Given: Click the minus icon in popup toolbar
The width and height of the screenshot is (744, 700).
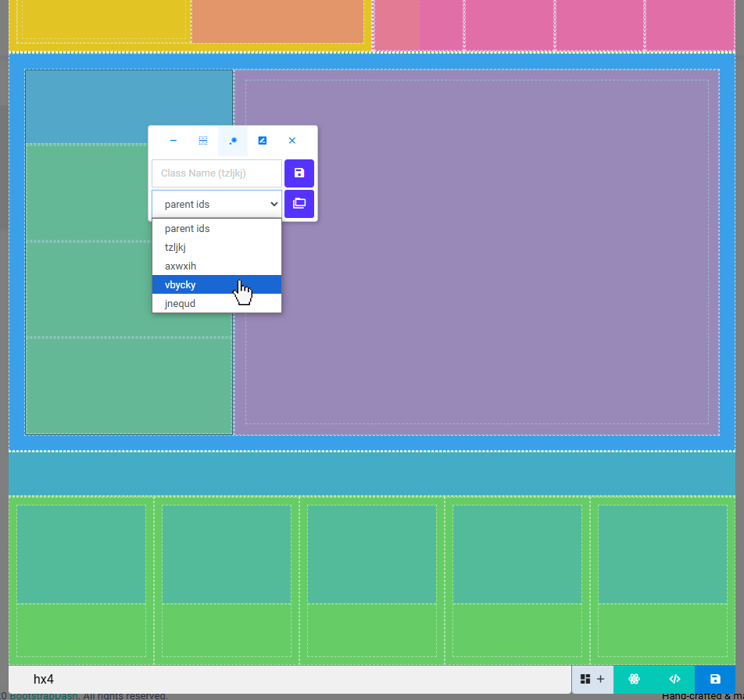Looking at the screenshot, I should point(173,141).
